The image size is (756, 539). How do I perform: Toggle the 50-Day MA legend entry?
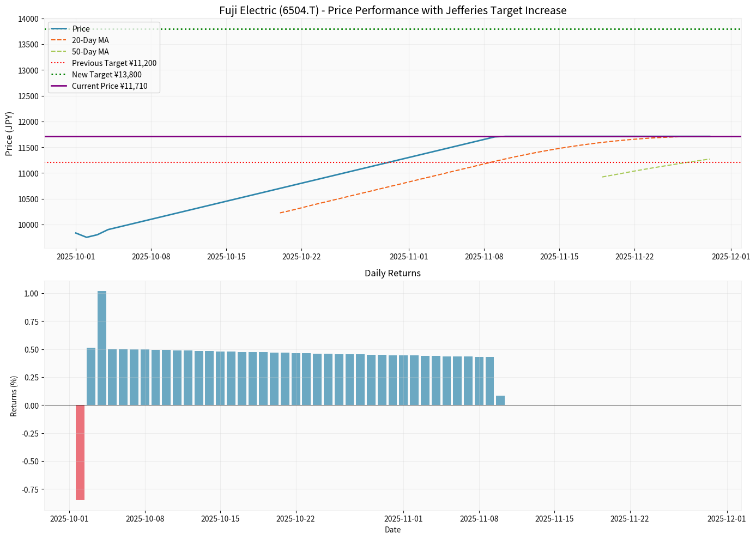click(91, 51)
